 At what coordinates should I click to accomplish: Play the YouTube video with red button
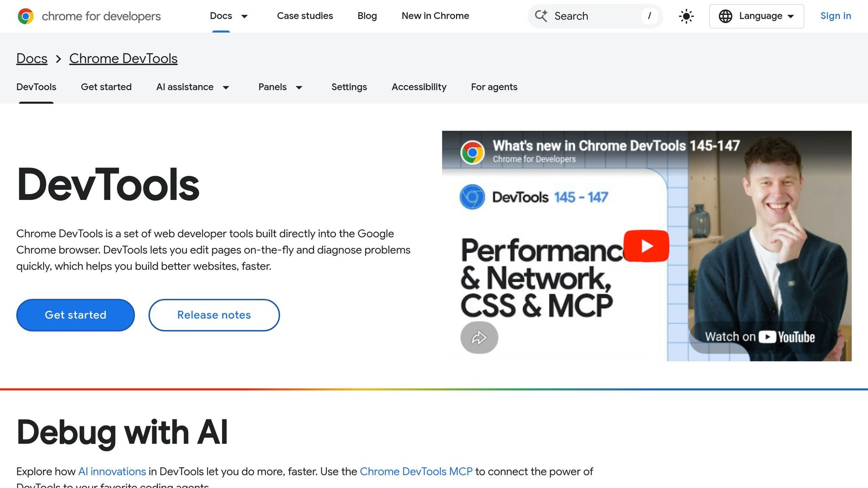coord(646,246)
